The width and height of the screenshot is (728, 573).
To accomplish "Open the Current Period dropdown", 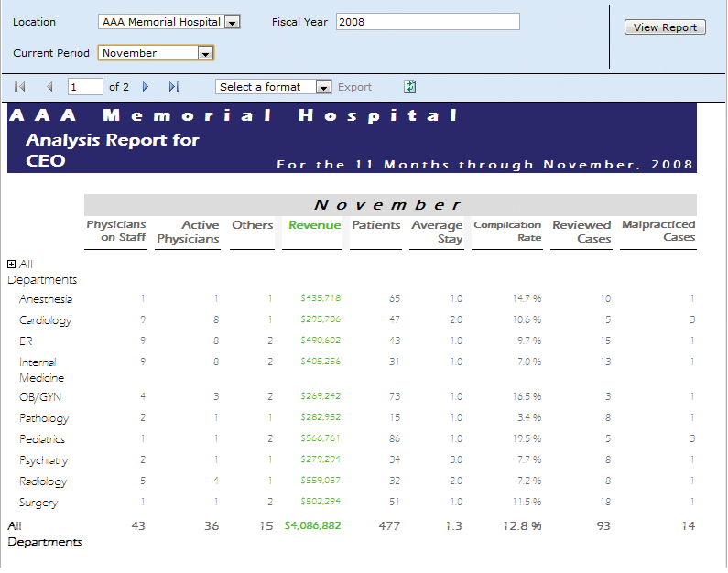I will pyautogui.click(x=206, y=53).
